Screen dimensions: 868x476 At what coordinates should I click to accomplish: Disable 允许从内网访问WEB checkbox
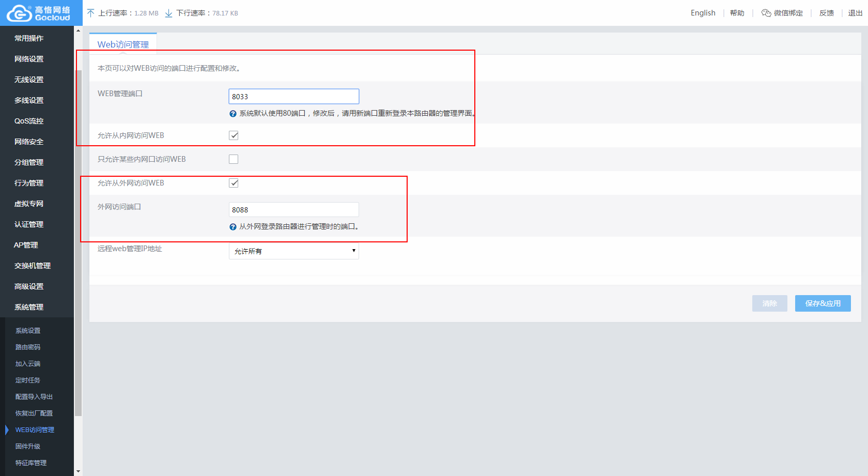point(234,135)
